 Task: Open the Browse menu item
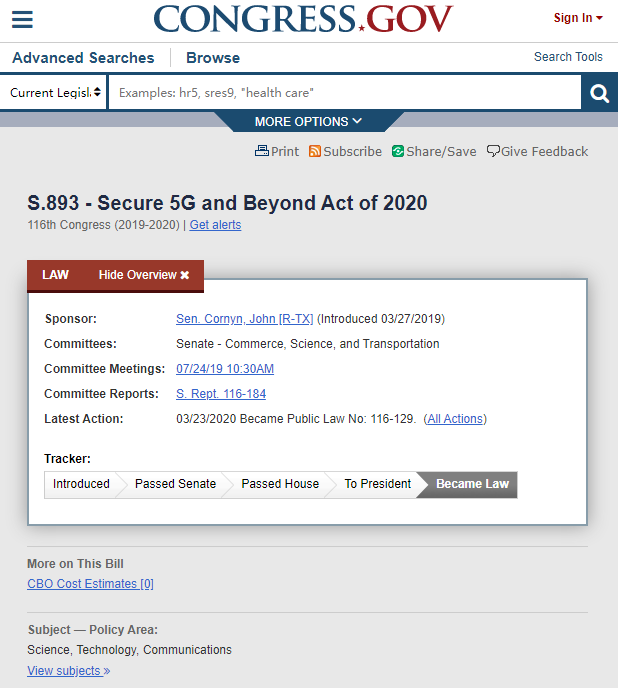(213, 58)
